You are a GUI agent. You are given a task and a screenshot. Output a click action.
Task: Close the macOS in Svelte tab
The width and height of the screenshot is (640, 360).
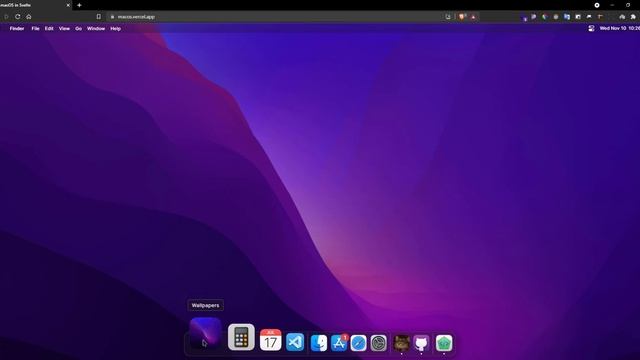(x=68, y=5)
